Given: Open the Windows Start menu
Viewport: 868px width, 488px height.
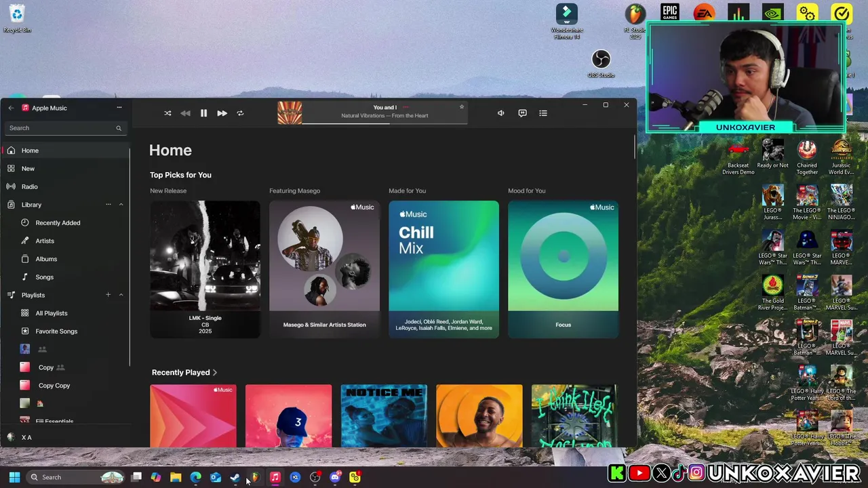Looking at the screenshot, I should click(x=14, y=477).
